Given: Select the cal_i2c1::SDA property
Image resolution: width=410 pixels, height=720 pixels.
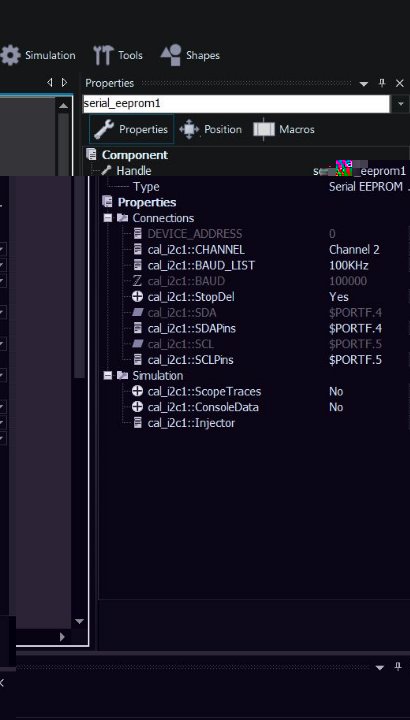Looking at the screenshot, I should pyautogui.click(x=182, y=313).
